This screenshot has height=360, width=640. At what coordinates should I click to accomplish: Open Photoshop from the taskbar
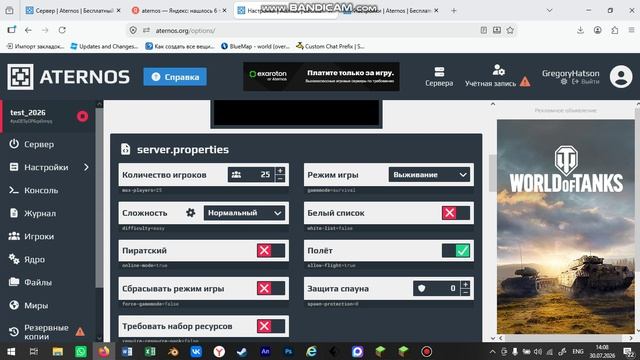[x=288, y=351]
